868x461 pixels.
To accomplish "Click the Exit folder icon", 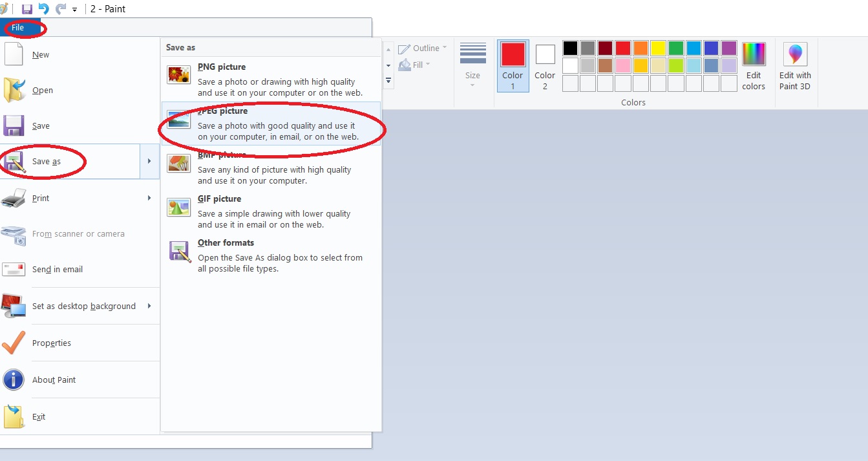I will tap(14, 417).
